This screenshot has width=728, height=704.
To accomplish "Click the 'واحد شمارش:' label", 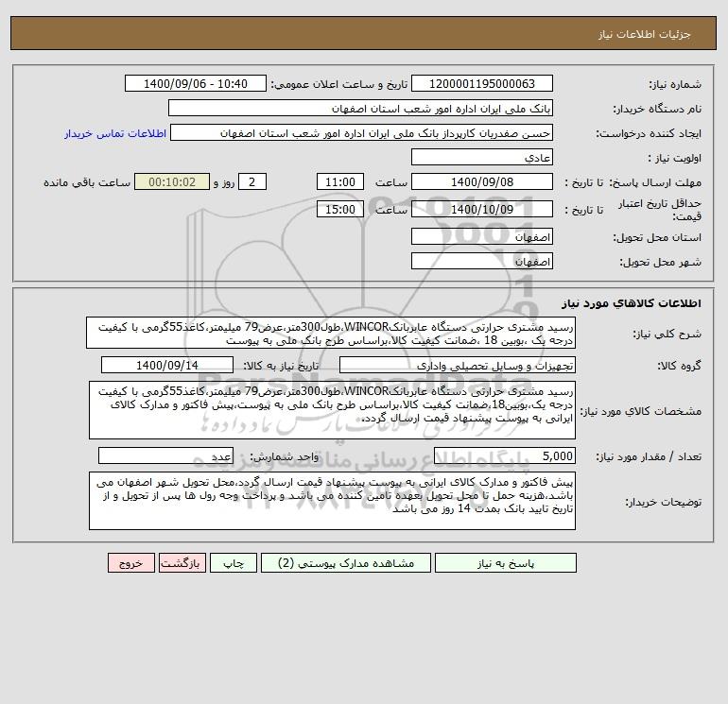I will (285, 456).
